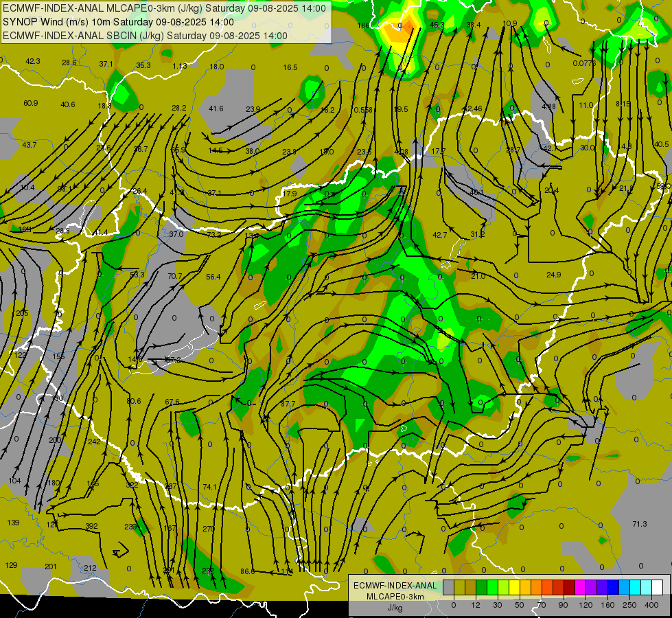This screenshot has height=618, width=672.
Task: Click the map value '18.0'
Action: click(217, 67)
